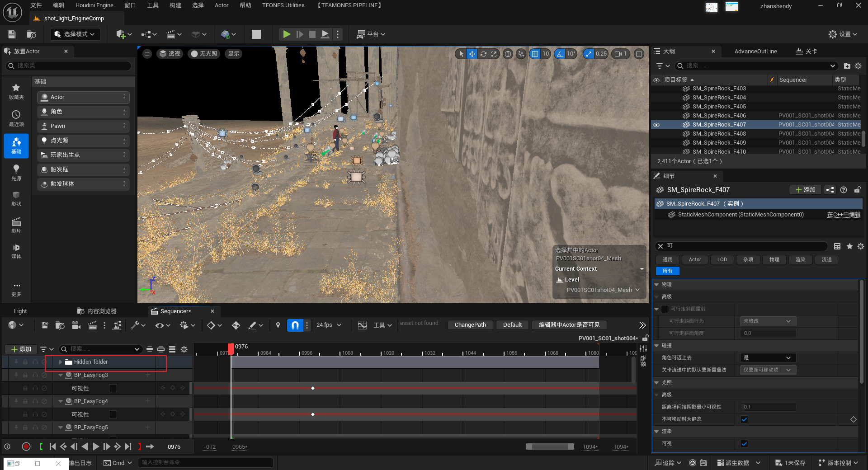868x470 pixels.
Task: Uncheck the 可视 rendering checkbox in Details
Action: coord(744,444)
